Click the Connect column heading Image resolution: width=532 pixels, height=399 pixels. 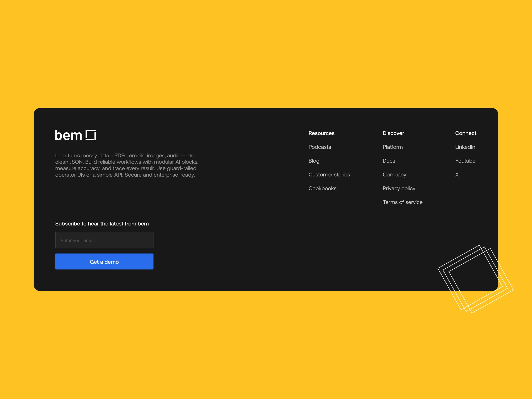click(x=466, y=133)
